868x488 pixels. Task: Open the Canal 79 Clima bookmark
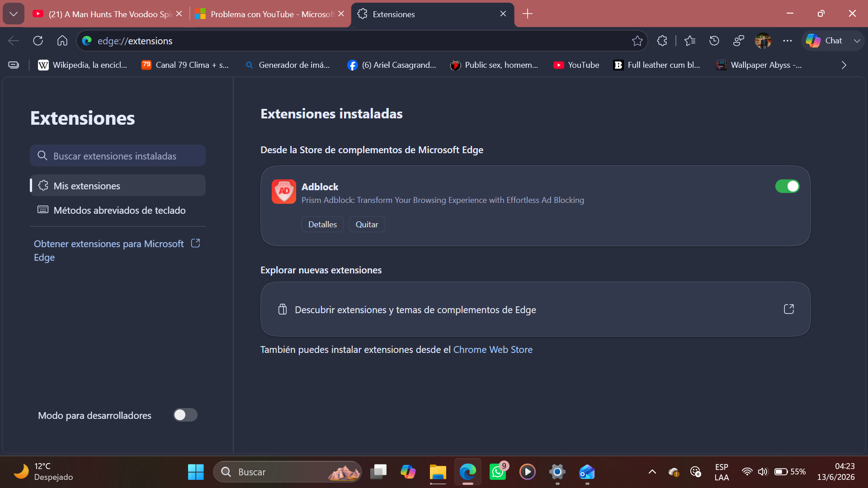185,65
